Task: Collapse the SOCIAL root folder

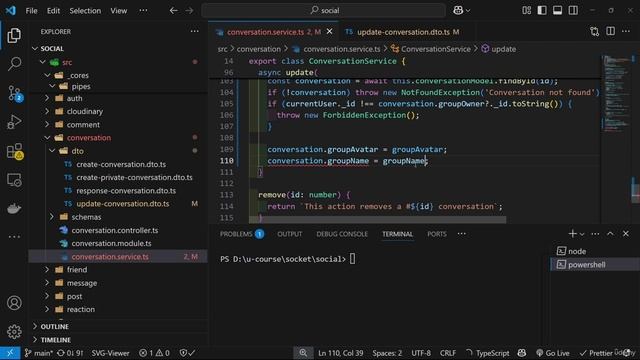Action: [x=35, y=49]
